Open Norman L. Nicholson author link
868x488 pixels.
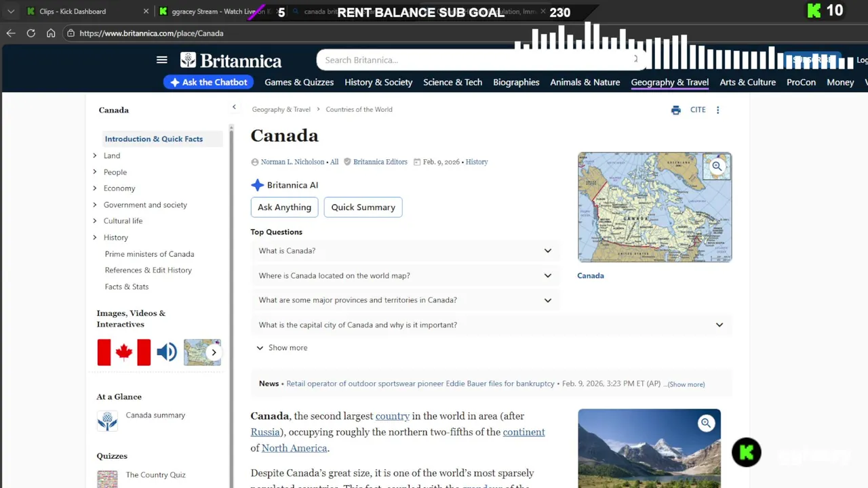point(292,162)
